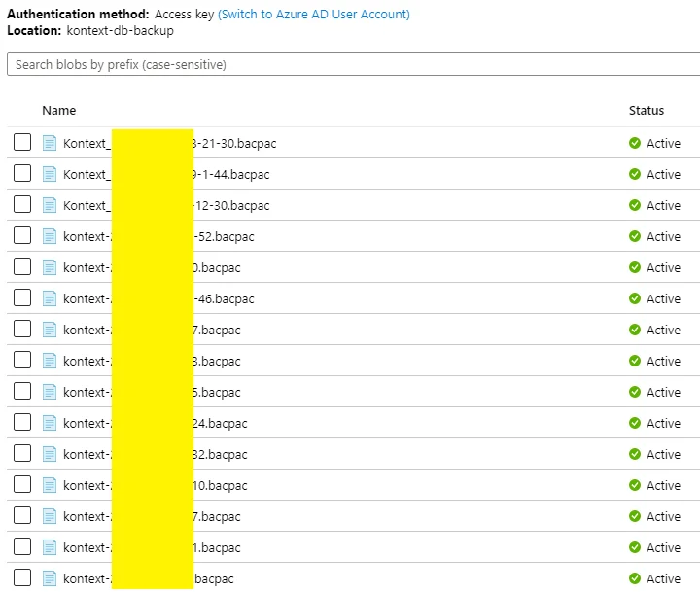
Task: Enable the checkbox for blob ending 24.bacpac
Action: click(x=22, y=423)
